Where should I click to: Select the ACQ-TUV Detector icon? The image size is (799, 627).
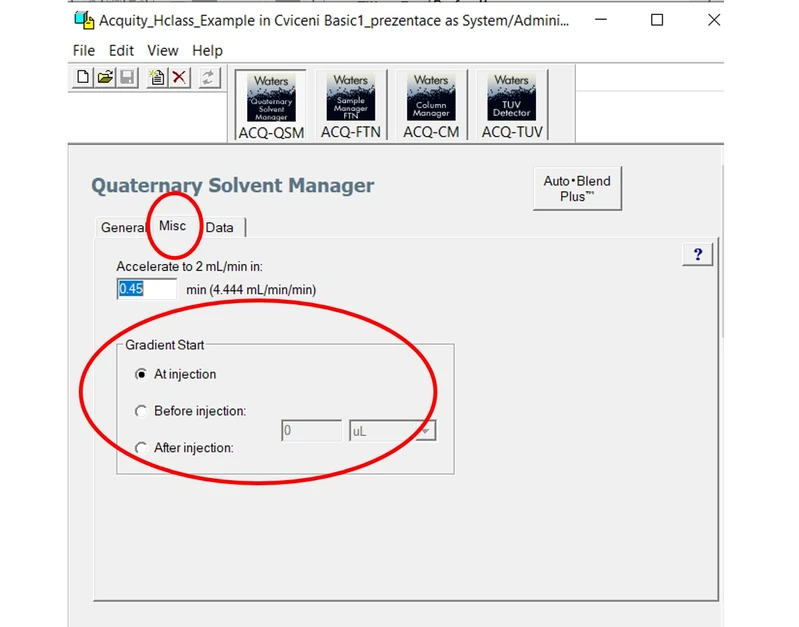click(x=512, y=105)
